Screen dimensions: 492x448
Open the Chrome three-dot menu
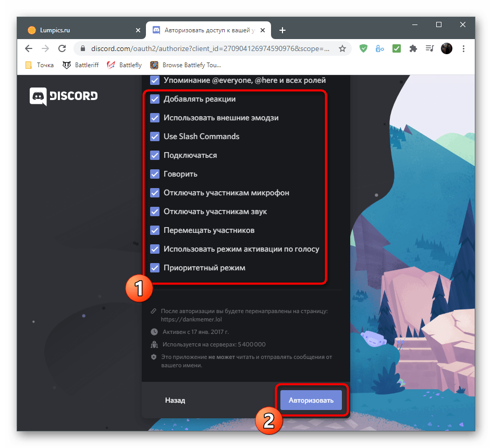tap(463, 48)
